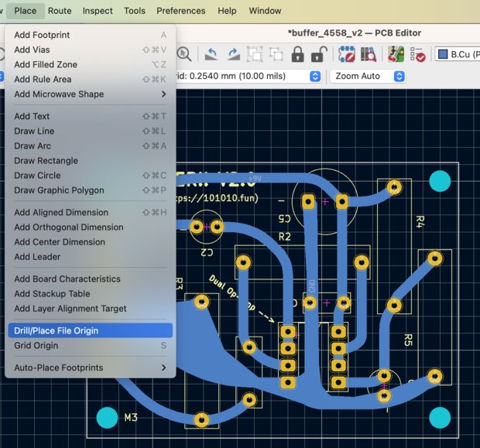
Task: Click Update PCB from Schematic icon
Action: [x=396, y=54]
